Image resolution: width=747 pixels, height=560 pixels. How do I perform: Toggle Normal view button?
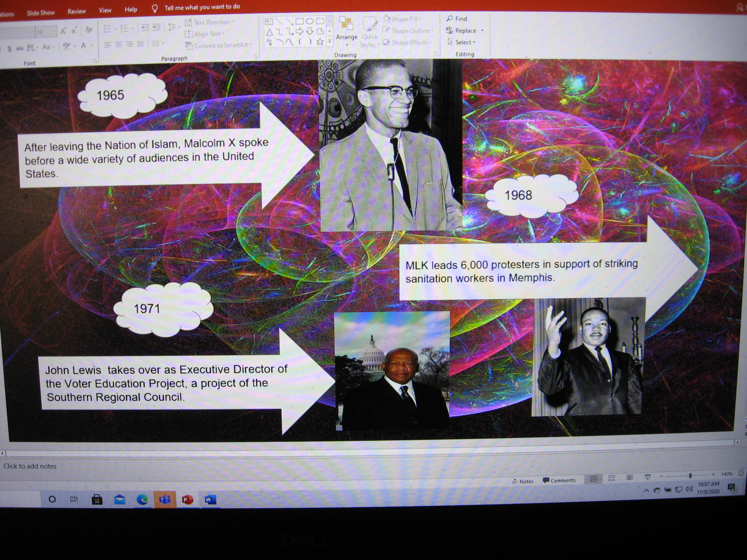(593, 479)
